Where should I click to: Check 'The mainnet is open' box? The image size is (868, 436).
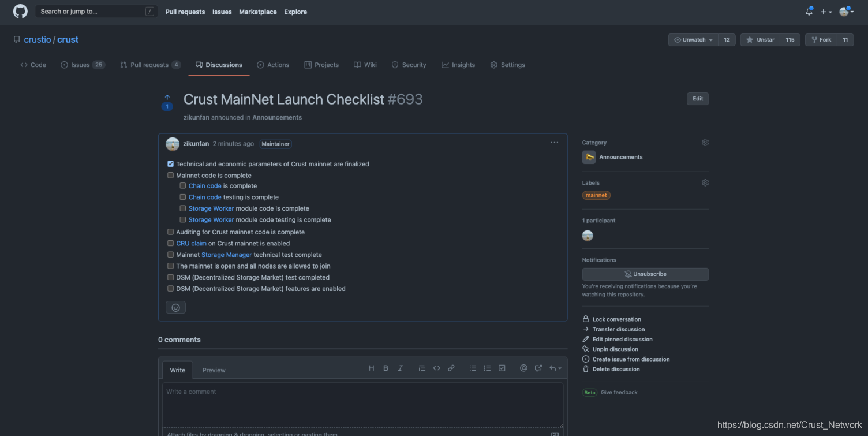(170, 266)
